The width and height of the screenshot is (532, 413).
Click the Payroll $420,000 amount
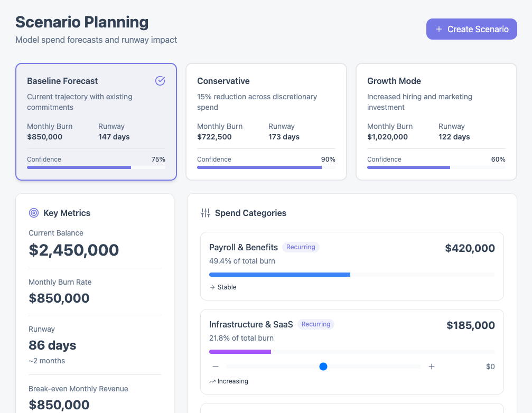pyautogui.click(x=470, y=248)
